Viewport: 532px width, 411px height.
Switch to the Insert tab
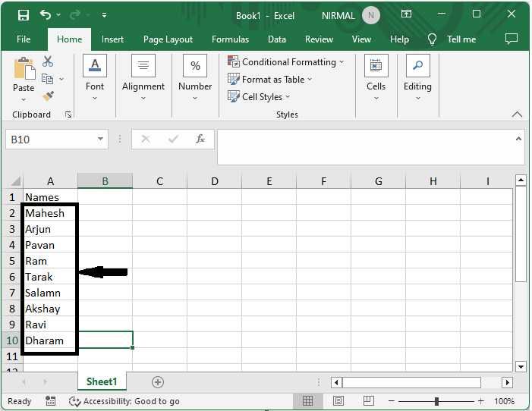[x=112, y=39]
